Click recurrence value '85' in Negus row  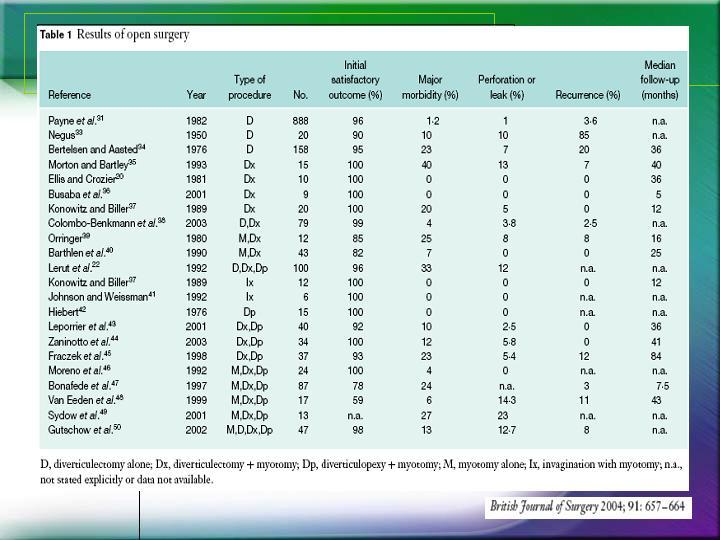584,135
